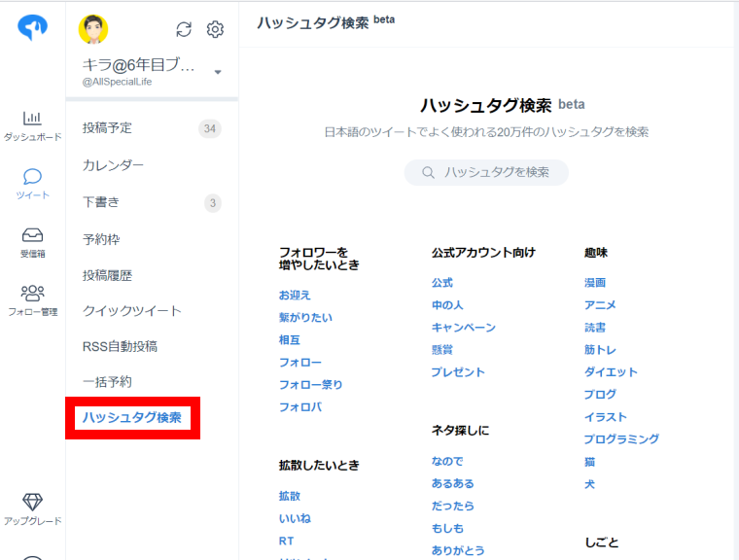739x560 pixels.
Task: Click the Upgrade (アップグレード) diamond icon
Action: (32, 502)
